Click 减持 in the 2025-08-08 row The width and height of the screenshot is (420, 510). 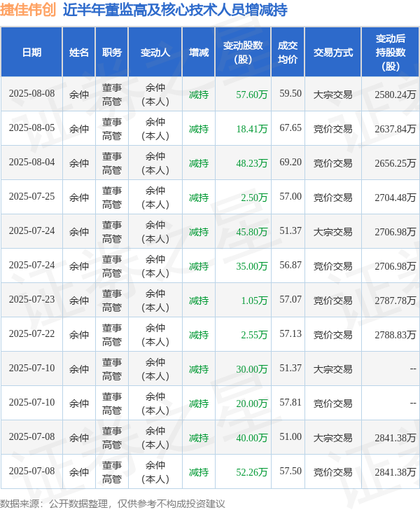pyautogui.click(x=199, y=95)
